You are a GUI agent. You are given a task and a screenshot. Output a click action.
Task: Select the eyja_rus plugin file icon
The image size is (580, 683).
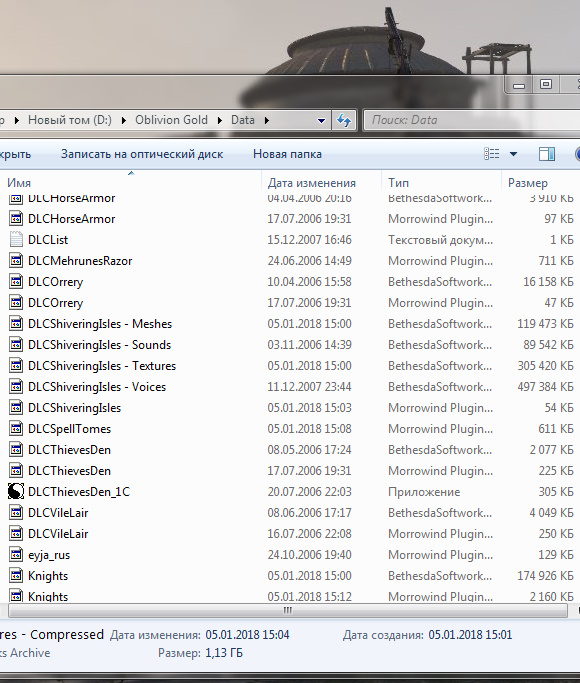point(16,555)
